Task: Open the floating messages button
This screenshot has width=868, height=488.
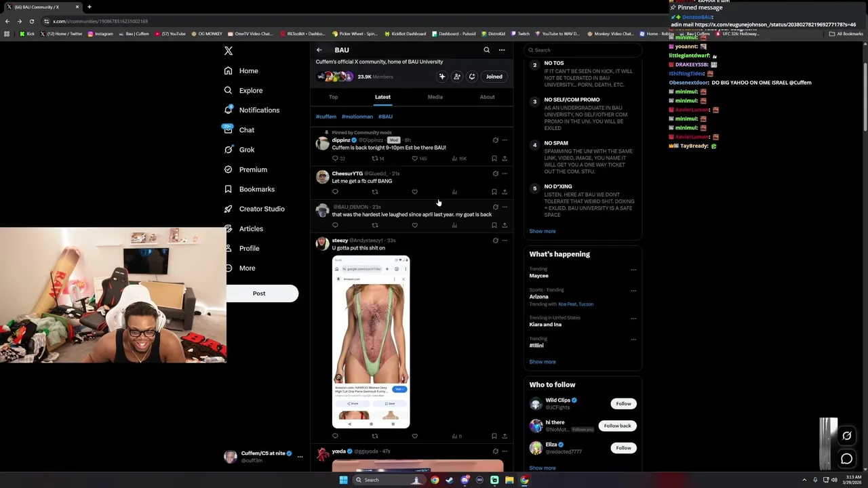Action: 846,459
